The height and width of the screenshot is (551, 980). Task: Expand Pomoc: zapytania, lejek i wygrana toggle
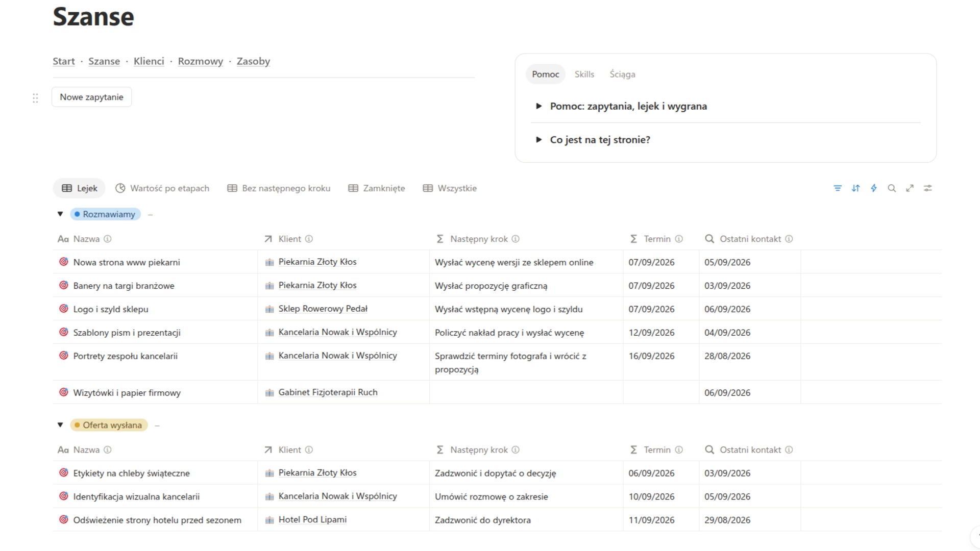click(x=538, y=106)
